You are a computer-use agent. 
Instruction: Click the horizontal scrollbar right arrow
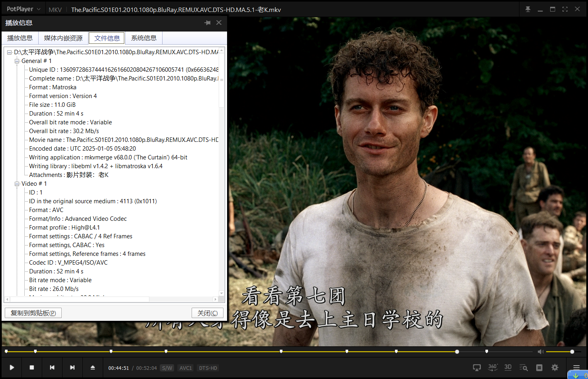point(215,299)
